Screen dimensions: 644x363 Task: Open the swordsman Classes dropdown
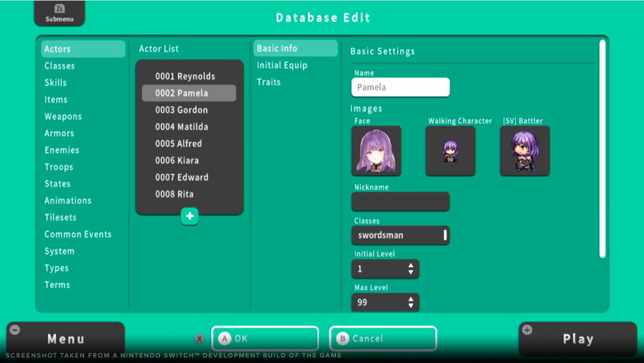(400, 235)
